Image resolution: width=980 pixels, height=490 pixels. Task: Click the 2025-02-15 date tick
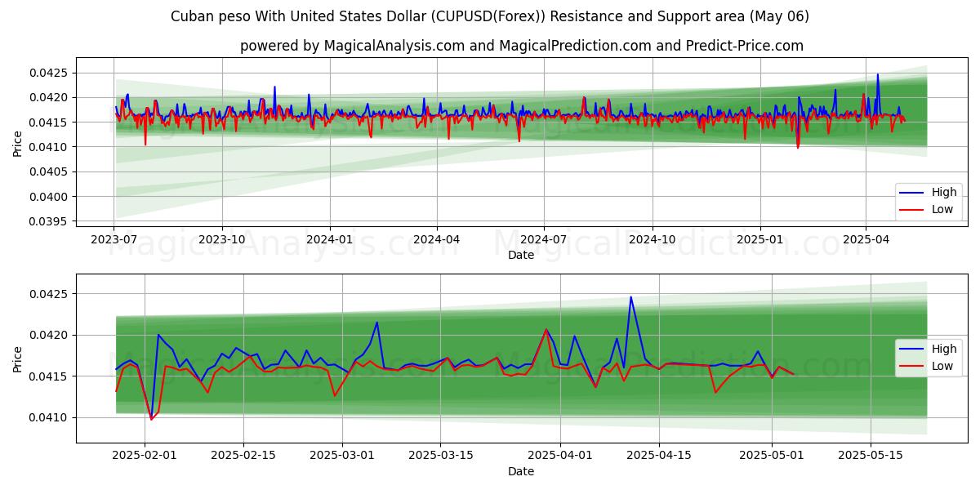point(243,457)
